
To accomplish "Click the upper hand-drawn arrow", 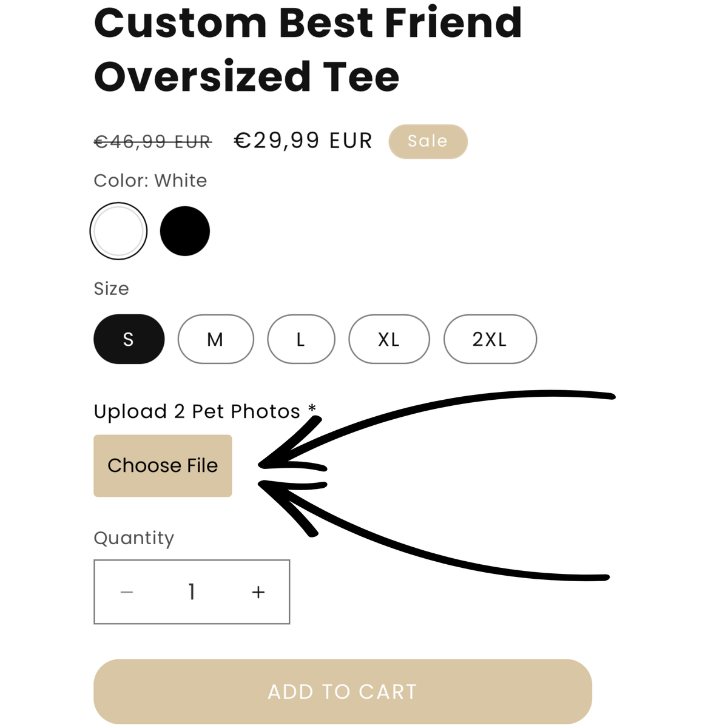I will [x=437, y=431].
